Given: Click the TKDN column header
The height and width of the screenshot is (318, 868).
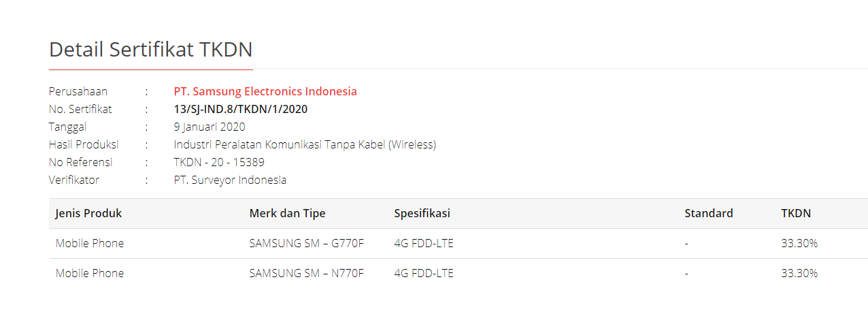Looking at the screenshot, I should 796,213.
